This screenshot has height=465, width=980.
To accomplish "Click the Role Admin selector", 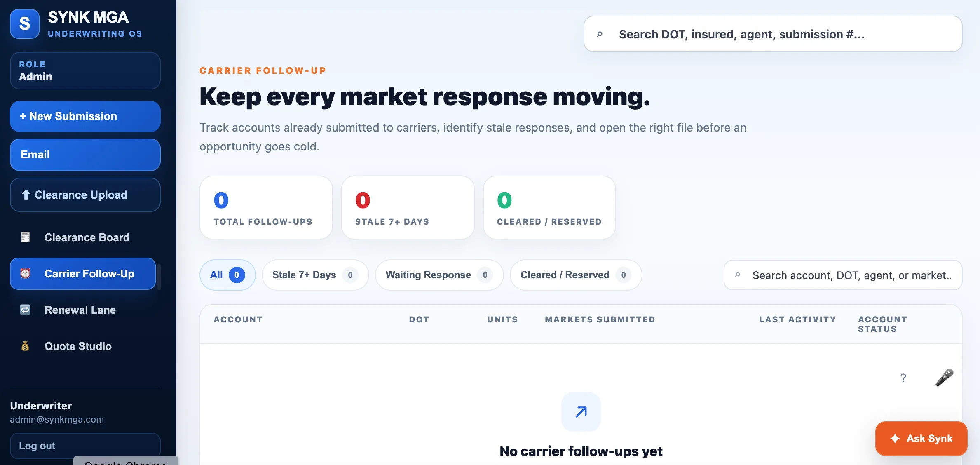I will (85, 70).
